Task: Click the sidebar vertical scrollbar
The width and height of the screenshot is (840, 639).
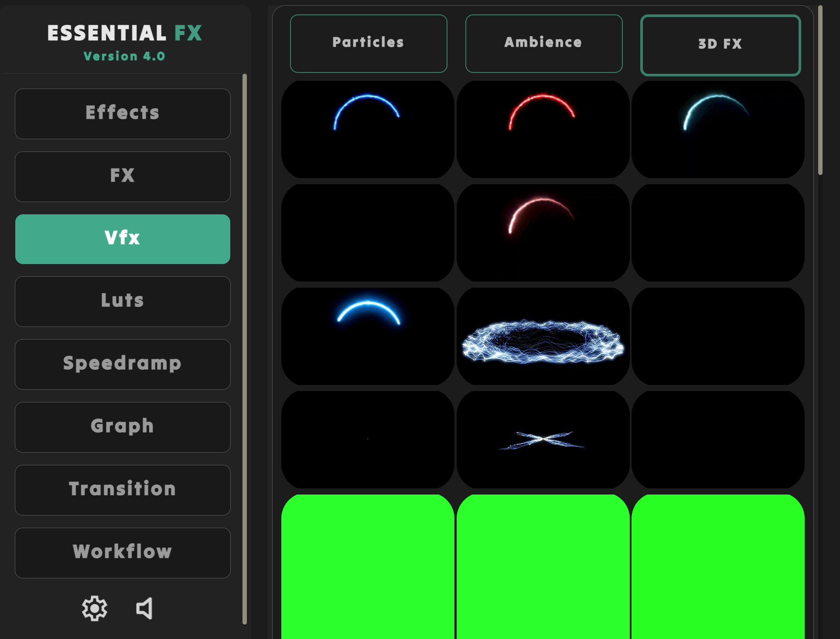Action: click(245, 349)
